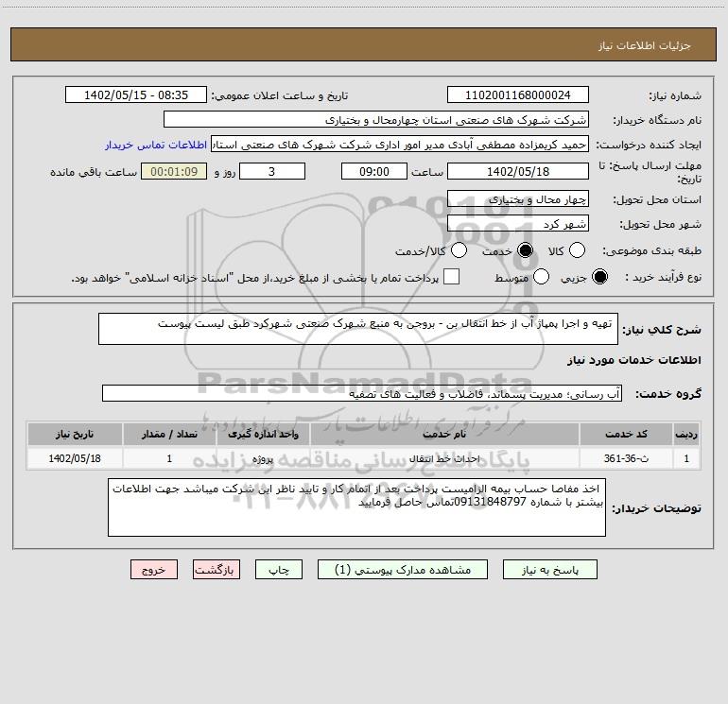Click the واحد اندازه گیری column header
The image size is (728, 704).
pos(263,434)
